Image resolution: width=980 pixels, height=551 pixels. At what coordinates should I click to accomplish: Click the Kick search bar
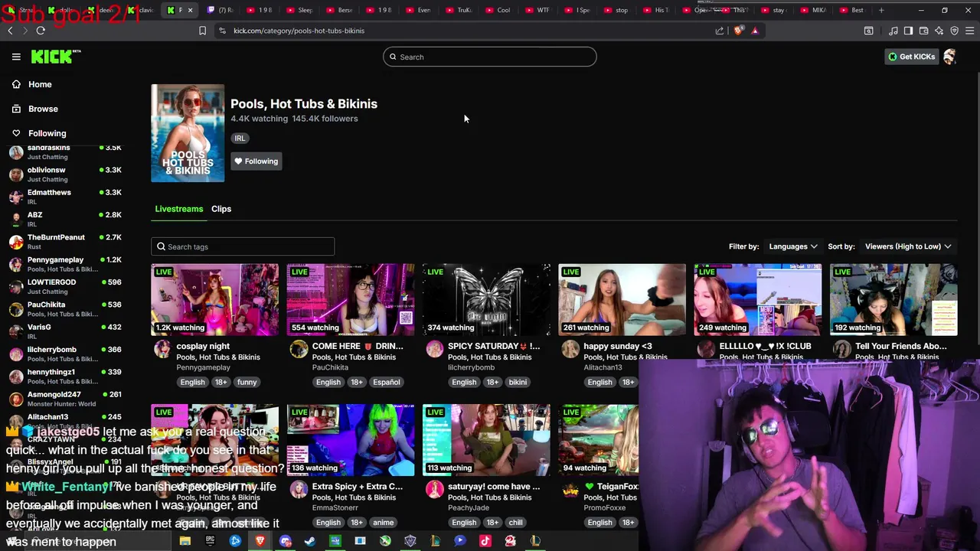tap(490, 57)
